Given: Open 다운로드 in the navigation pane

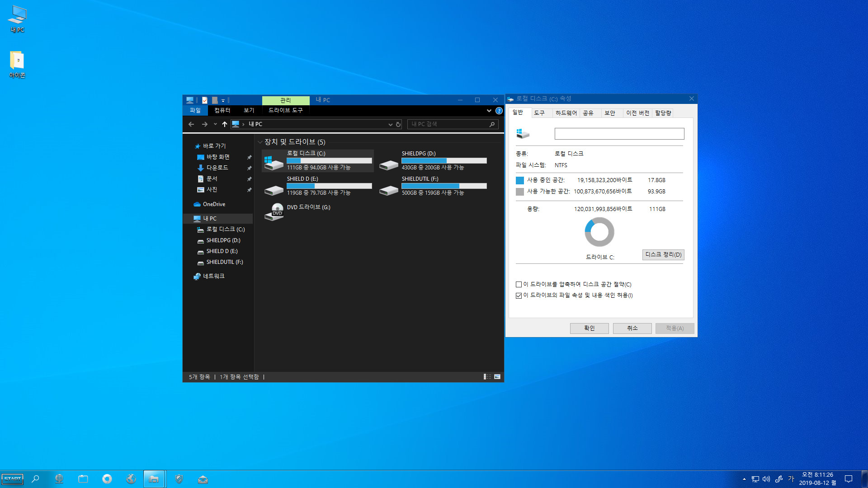Looking at the screenshot, I should click(x=217, y=168).
